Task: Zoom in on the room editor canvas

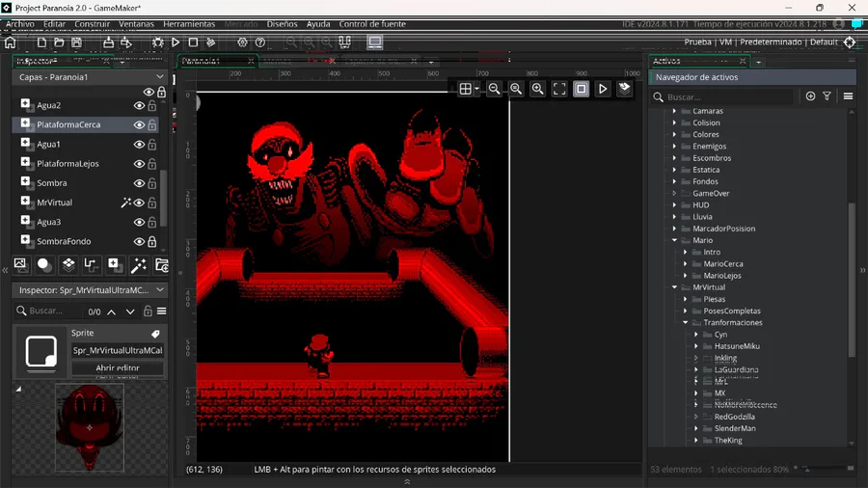Action: pos(537,89)
